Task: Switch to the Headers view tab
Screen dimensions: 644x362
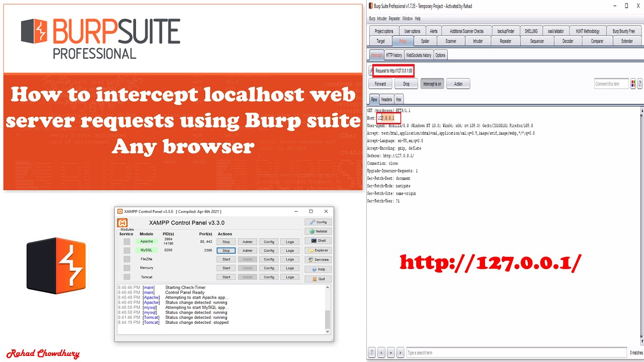Action: [386, 100]
